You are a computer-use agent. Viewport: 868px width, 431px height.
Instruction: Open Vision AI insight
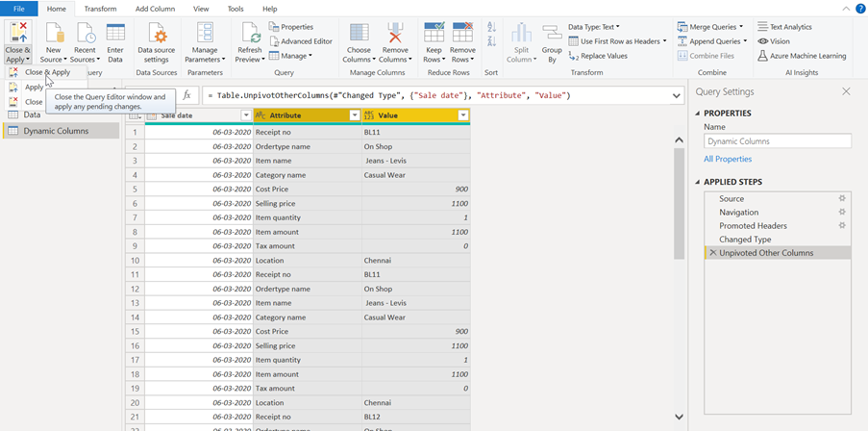774,41
